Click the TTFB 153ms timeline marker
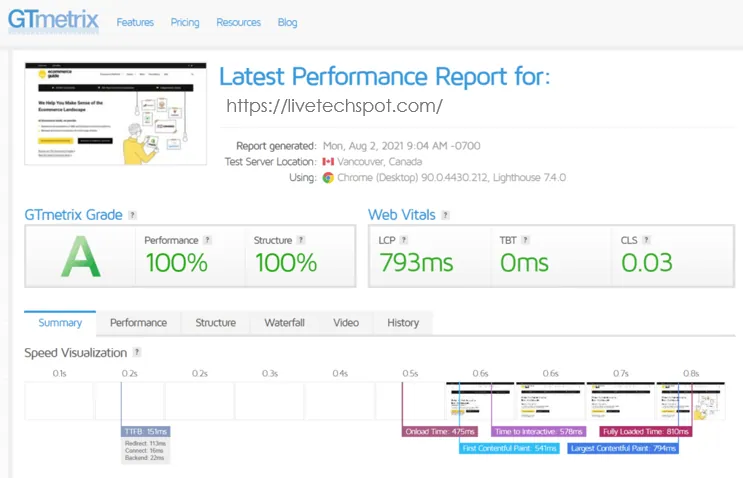 pos(146,431)
